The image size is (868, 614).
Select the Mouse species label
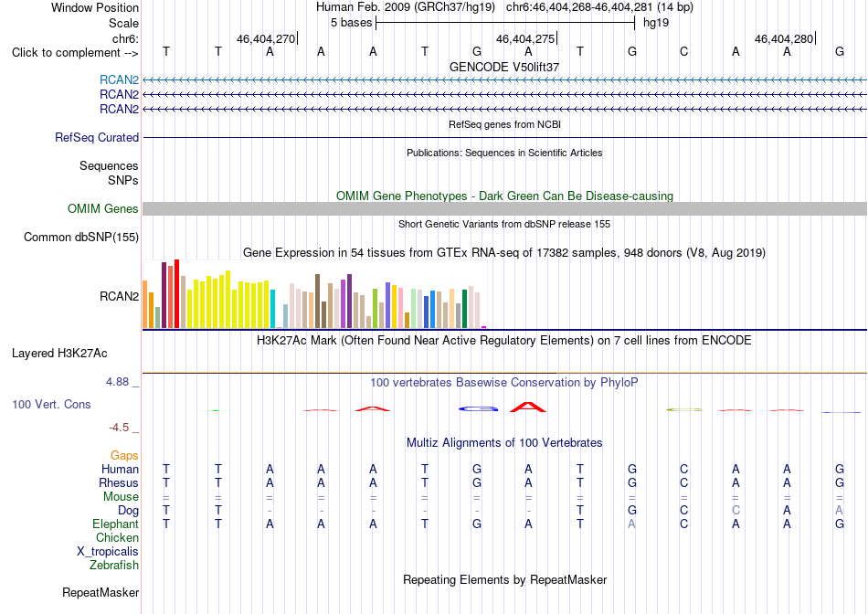tap(121, 497)
